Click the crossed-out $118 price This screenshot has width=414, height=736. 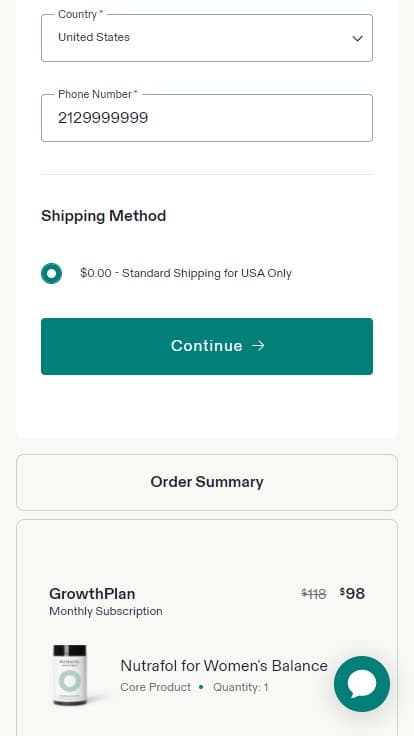(314, 594)
